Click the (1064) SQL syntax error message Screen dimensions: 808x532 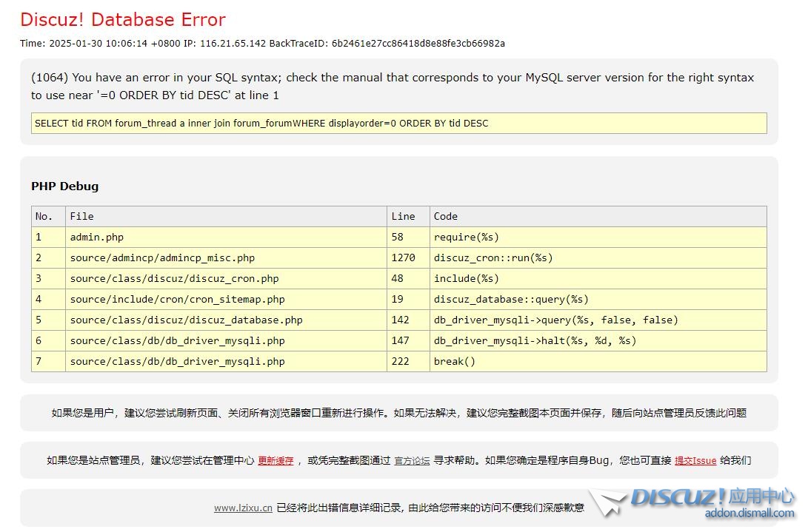pyautogui.click(x=393, y=86)
